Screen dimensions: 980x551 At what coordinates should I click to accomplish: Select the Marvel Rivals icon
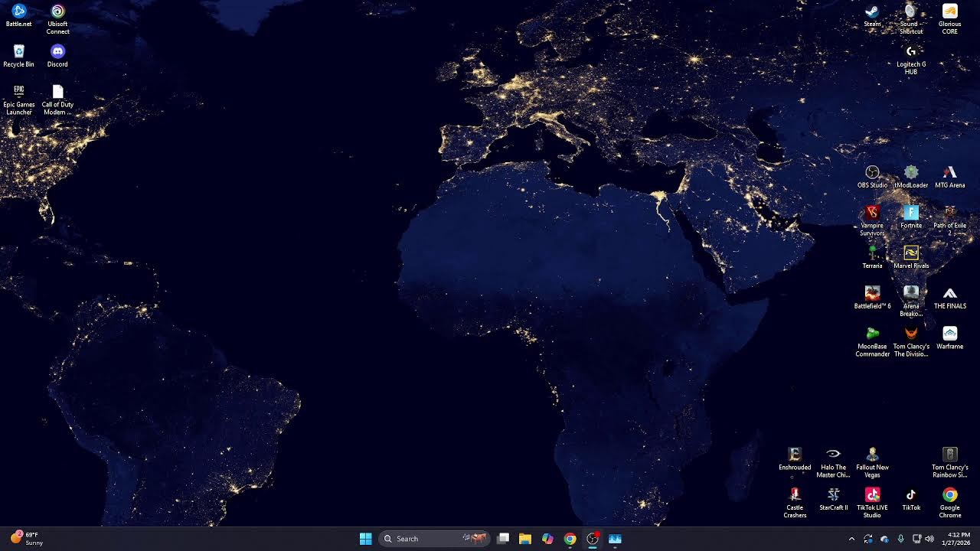coord(910,257)
